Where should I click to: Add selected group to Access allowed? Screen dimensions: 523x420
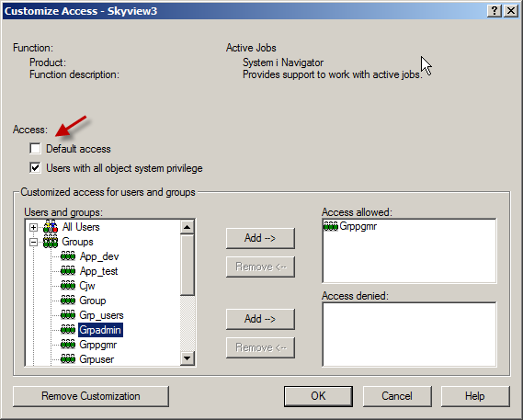pos(260,238)
